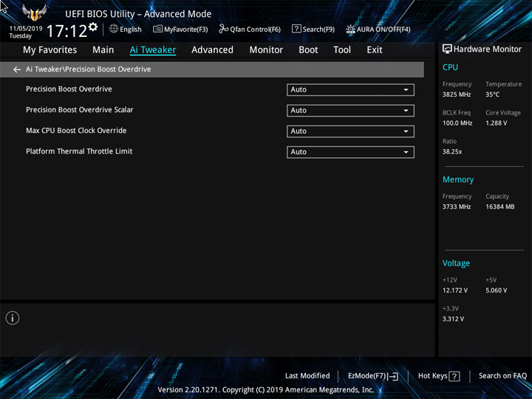Toggle AURA ON/OFF(F4)
Image resolution: width=532 pixels, height=399 pixels.
378,29
